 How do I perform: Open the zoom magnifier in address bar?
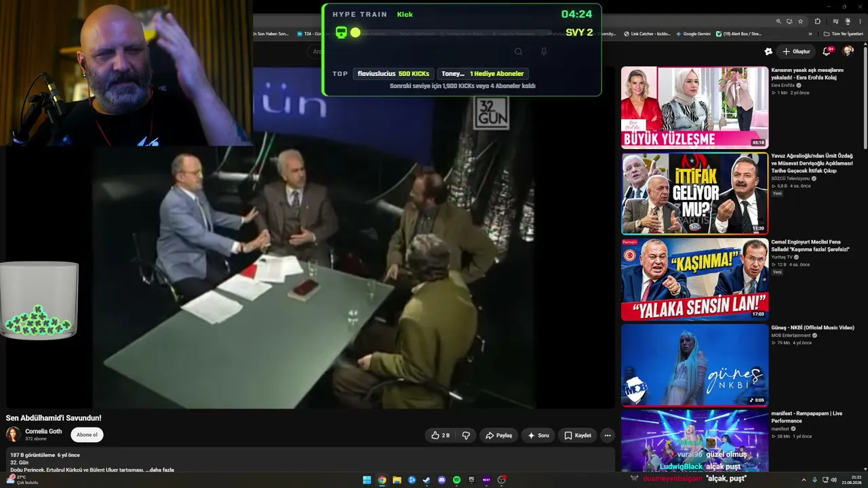[x=778, y=21]
